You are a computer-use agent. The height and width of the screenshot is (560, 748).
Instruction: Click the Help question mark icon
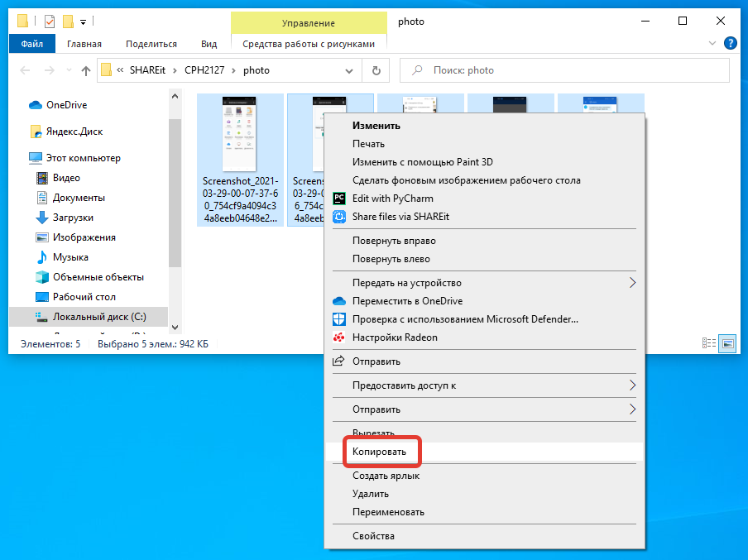point(730,44)
